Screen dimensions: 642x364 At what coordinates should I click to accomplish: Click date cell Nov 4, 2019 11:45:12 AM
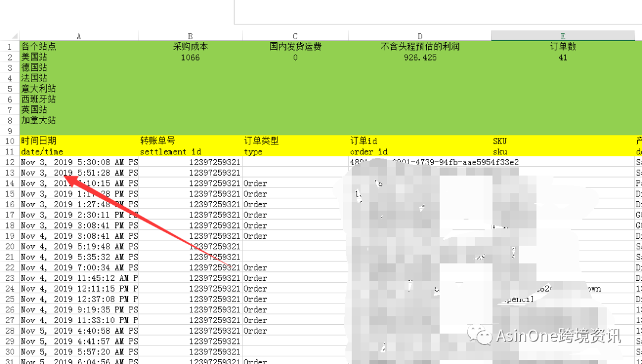79,278
